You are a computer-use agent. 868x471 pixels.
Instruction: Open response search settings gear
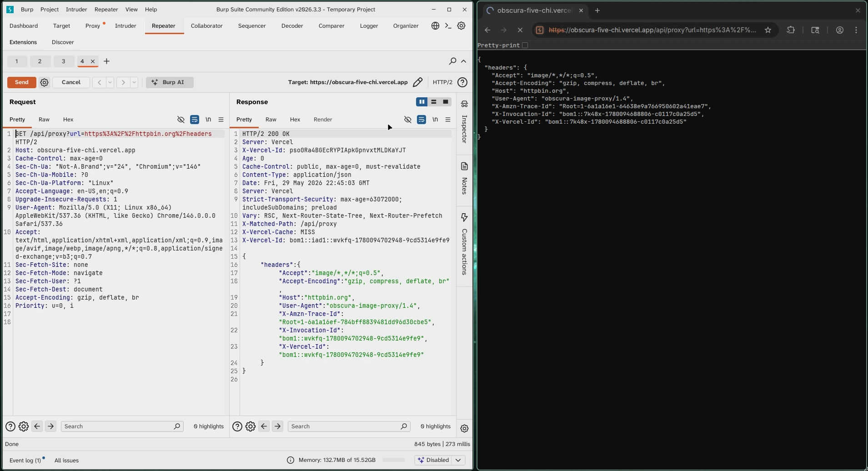coord(251,426)
